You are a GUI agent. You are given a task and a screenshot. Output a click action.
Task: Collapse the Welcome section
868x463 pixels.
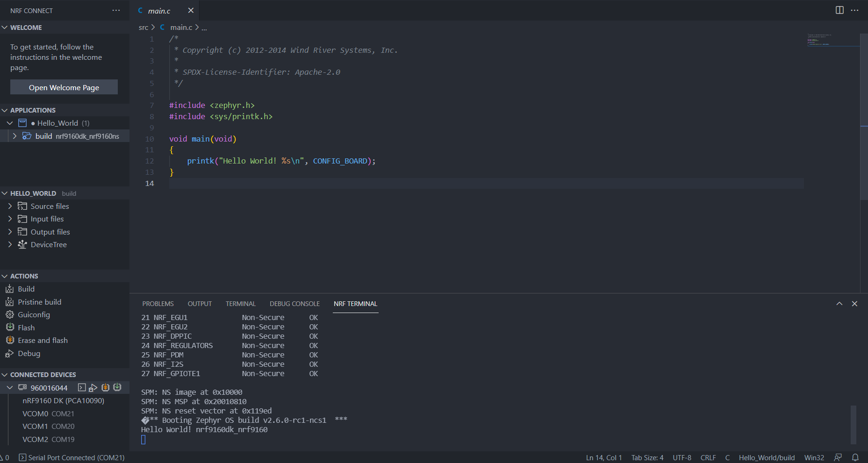click(x=5, y=28)
